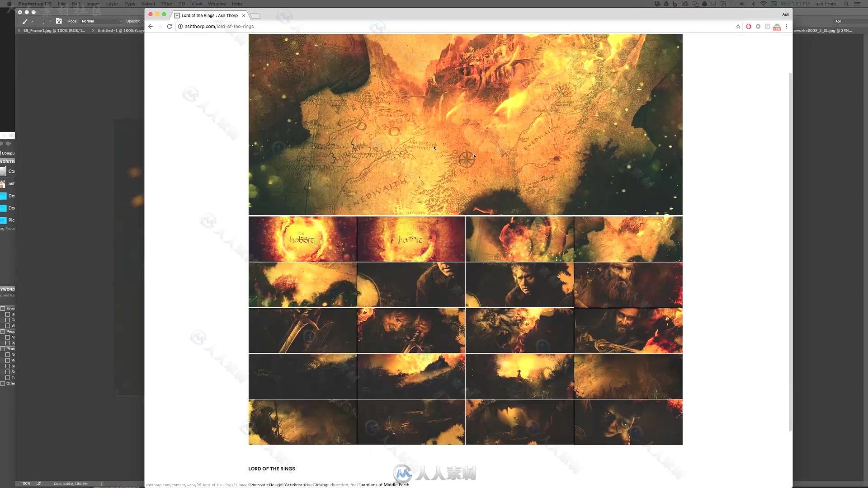The height and width of the screenshot is (488, 868).
Task: Click the share icon in Photoshop status bar
Action: coord(39,483)
